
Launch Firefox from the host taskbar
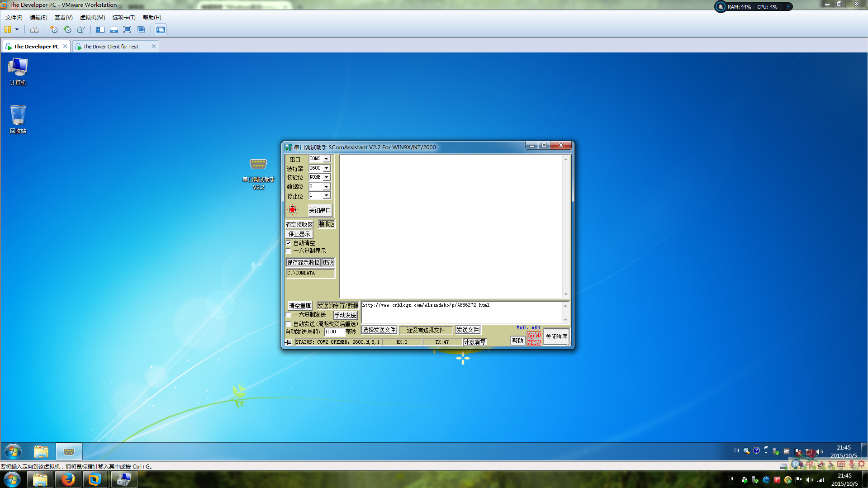pos(68,479)
